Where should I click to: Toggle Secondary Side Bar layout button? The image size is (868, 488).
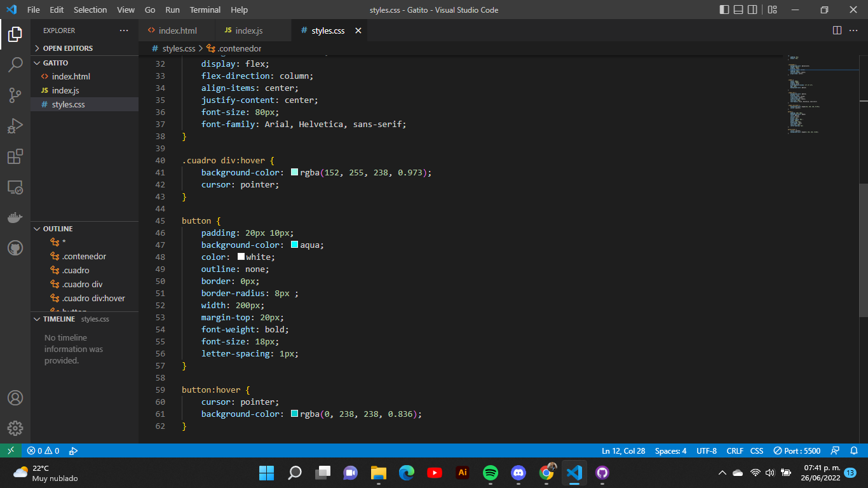coord(752,10)
